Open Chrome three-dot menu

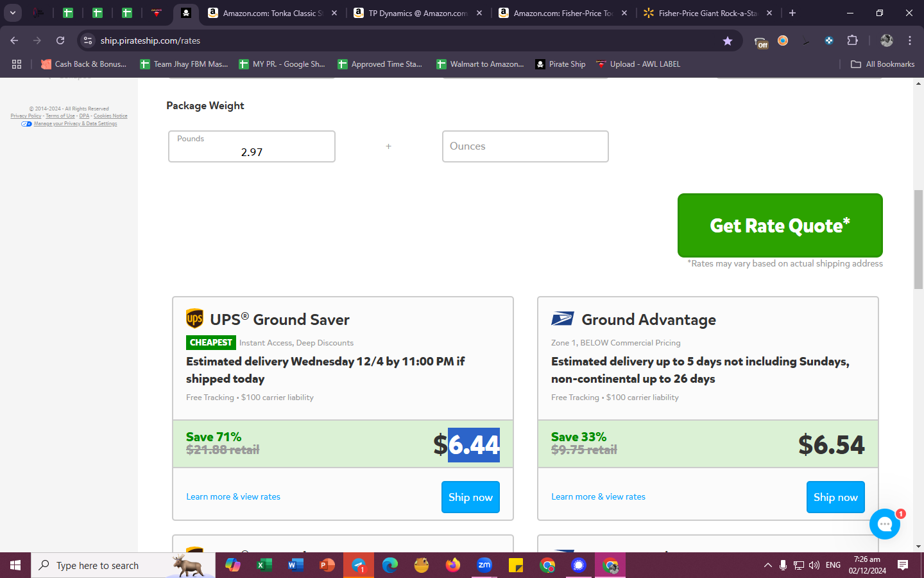[x=910, y=40]
